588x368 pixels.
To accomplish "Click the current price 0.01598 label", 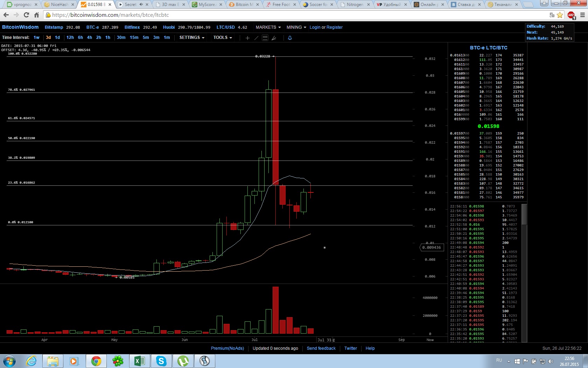I will [x=488, y=126].
